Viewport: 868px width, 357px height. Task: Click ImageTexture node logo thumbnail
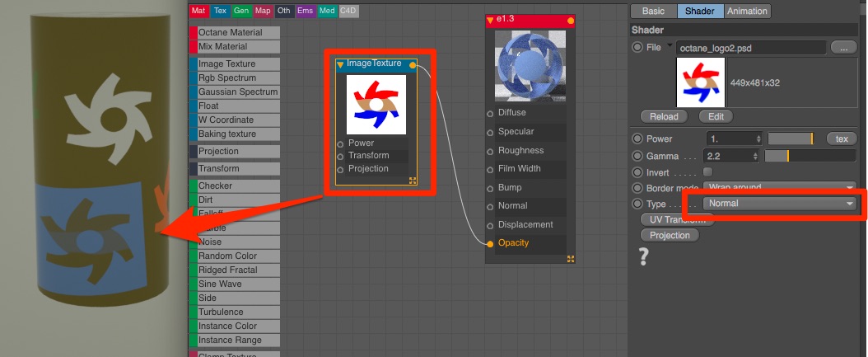[x=376, y=105]
